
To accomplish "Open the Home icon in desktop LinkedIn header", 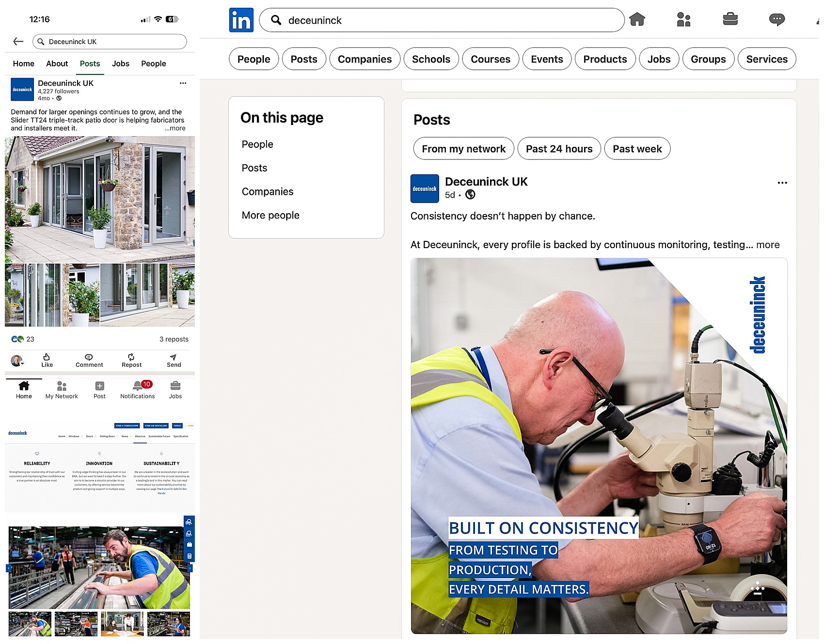I will (637, 19).
